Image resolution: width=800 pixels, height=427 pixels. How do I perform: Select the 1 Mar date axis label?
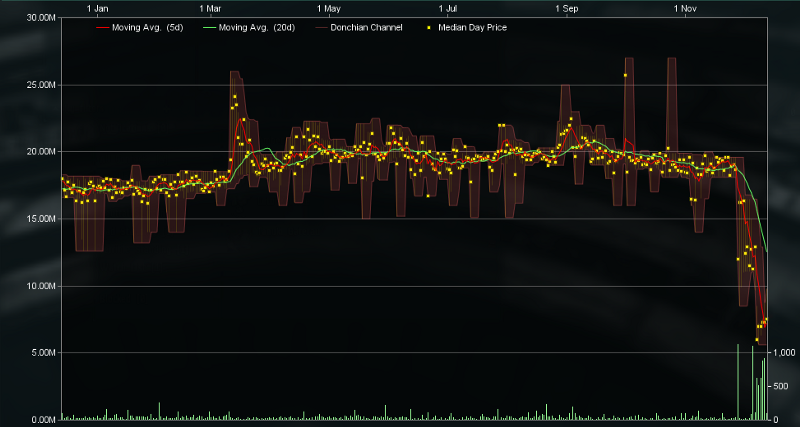point(211,8)
